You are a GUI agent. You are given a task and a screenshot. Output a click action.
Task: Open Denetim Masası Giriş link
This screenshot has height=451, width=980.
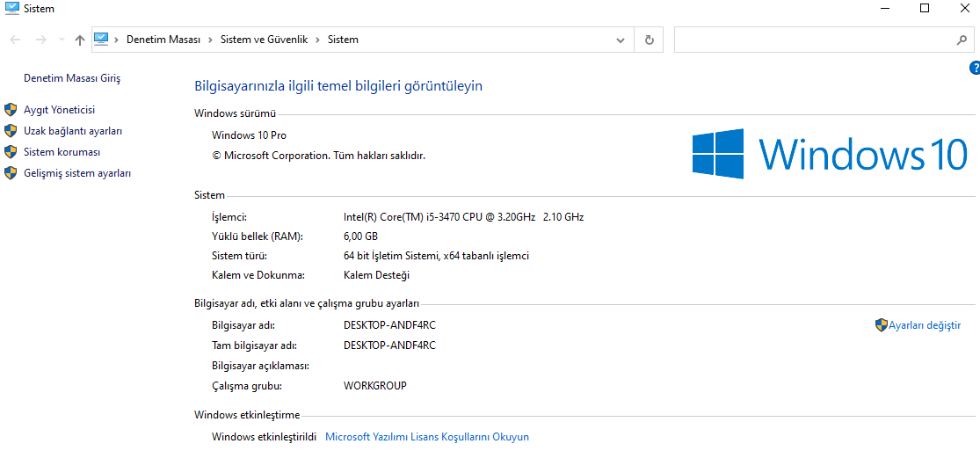tap(72, 78)
